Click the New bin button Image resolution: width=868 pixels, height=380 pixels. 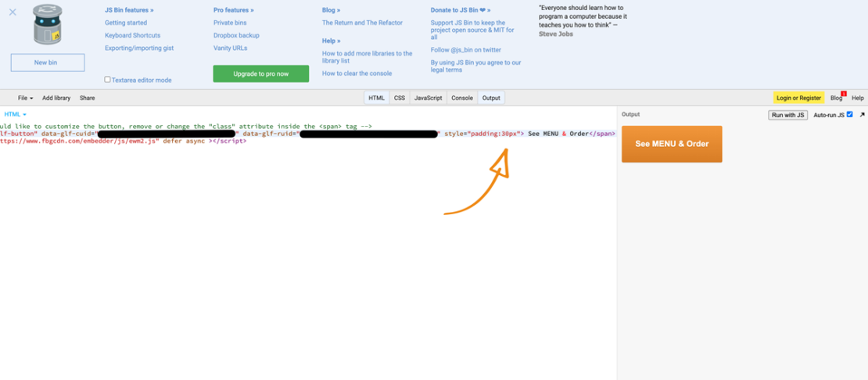tap(47, 63)
